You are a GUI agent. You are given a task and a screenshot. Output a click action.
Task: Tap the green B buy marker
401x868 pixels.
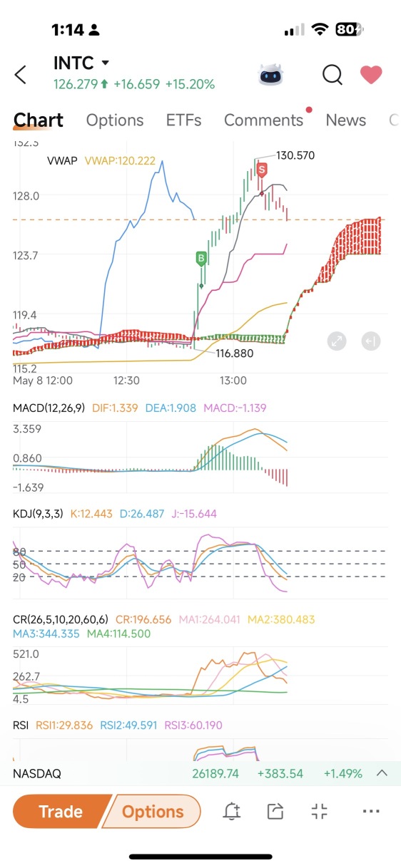(202, 259)
